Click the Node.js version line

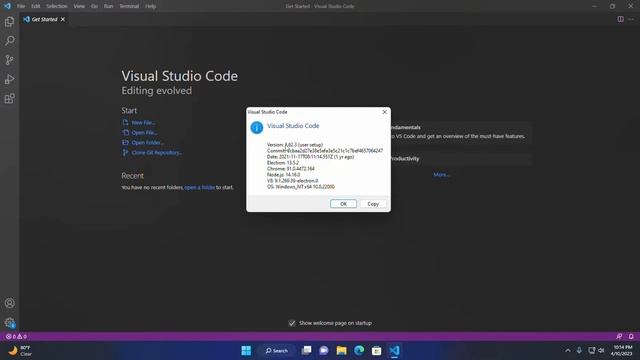(283, 175)
